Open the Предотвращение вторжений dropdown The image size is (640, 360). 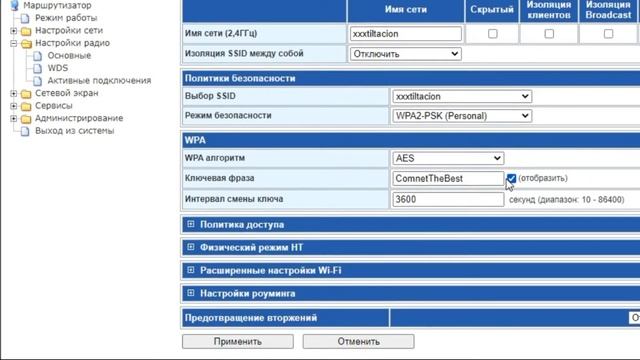pyautogui.click(x=634, y=318)
